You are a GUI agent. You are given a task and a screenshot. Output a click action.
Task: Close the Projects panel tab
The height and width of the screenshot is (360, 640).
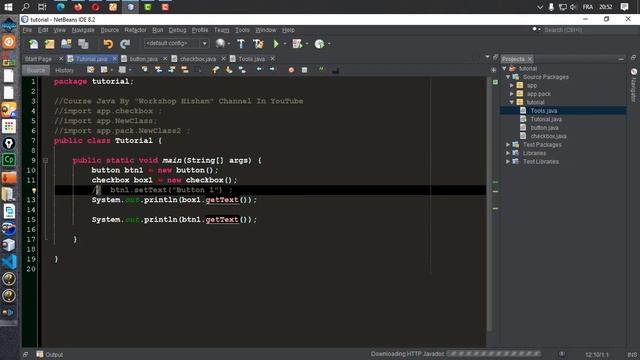(x=530, y=59)
